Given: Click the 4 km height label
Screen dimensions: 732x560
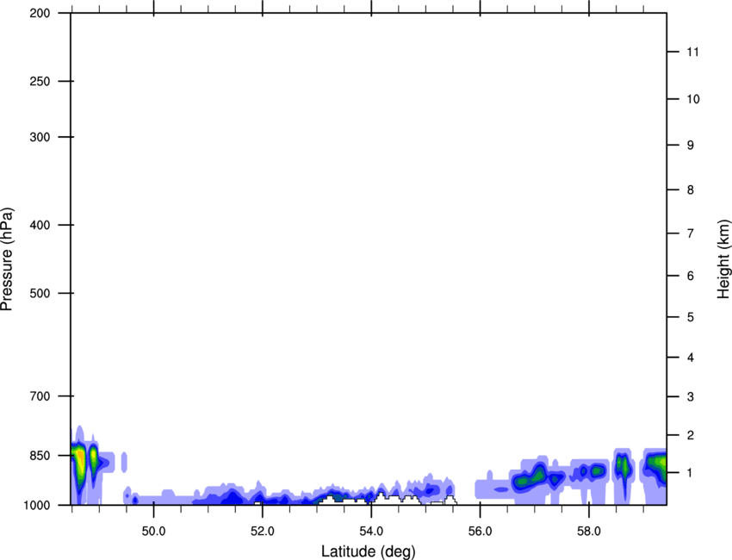Looking at the screenshot, I should (691, 358).
